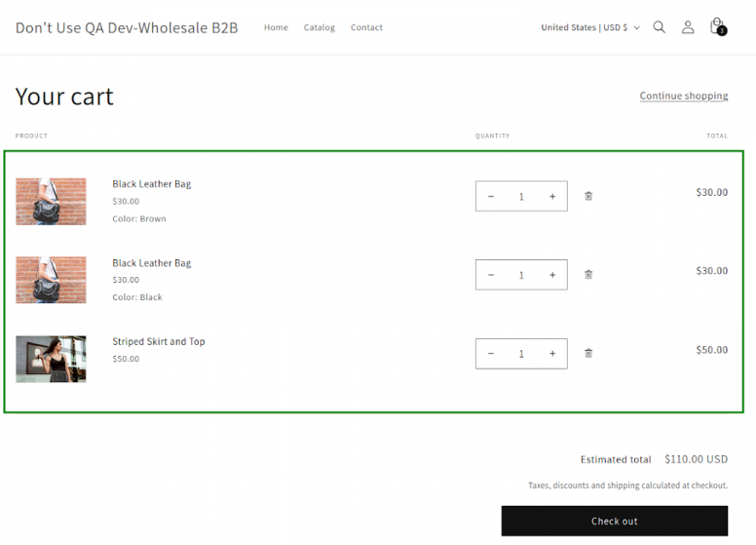Viewport: 756px width, 545px height.
Task: Follow the Continue shopping link
Action: (x=683, y=96)
